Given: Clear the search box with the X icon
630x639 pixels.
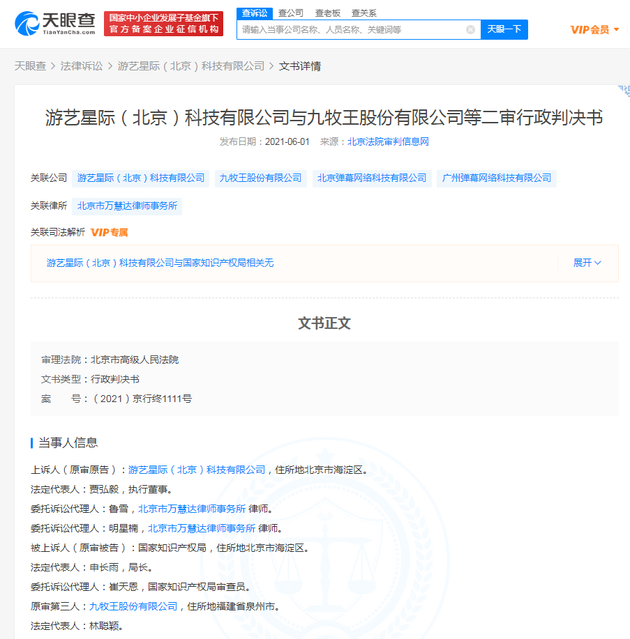Looking at the screenshot, I should tap(471, 30).
